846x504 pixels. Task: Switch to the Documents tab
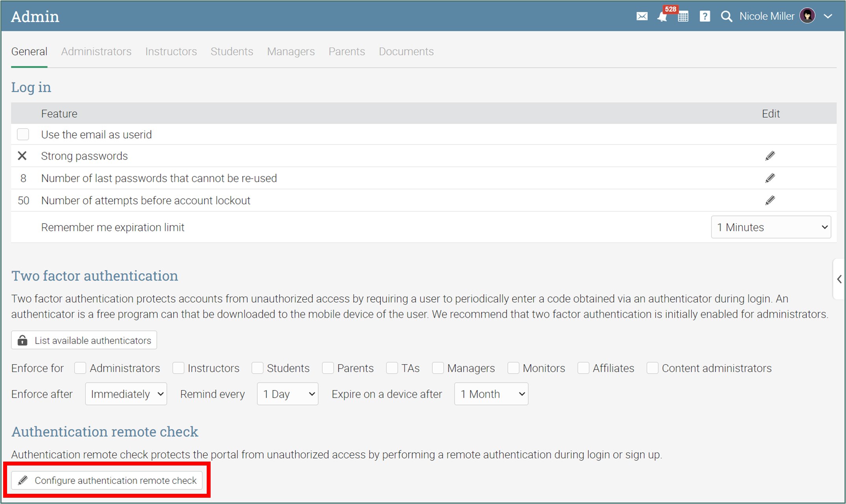tap(406, 51)
